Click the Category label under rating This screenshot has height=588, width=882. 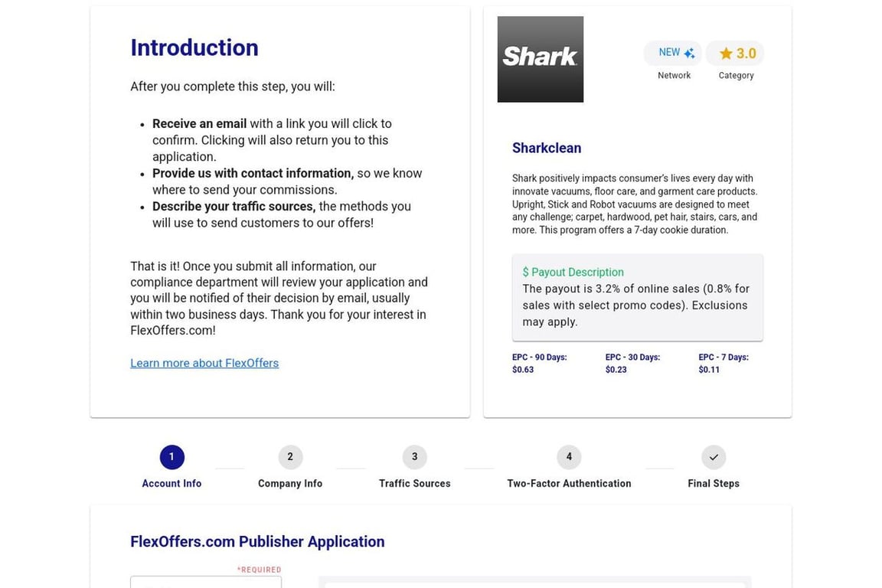pos(736,75)
